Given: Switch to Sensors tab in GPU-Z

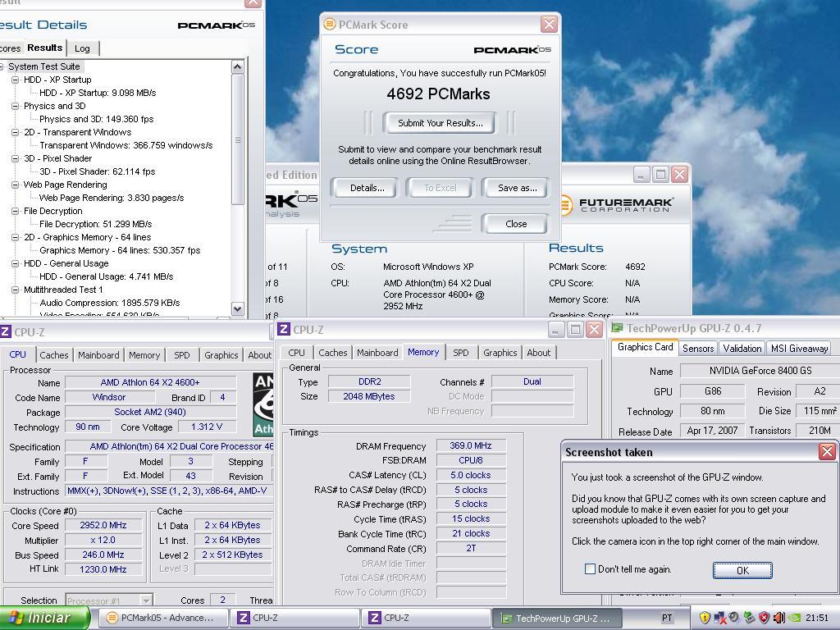Looking at the screenshot, I should click(698, 348).
